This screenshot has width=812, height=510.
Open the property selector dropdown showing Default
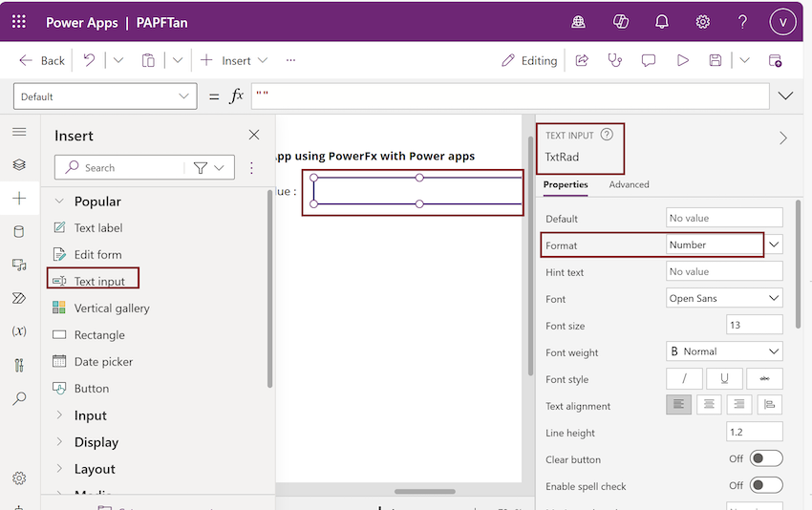point(105,96)
